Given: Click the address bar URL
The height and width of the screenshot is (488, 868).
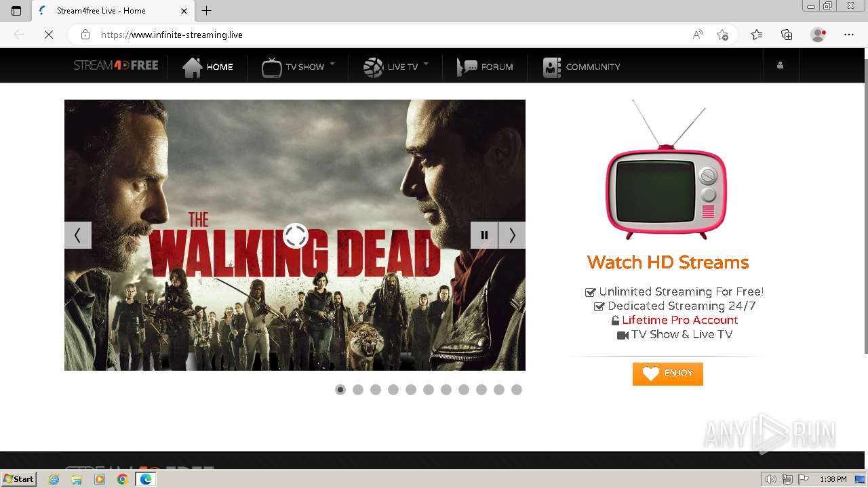Looking at the screenshot, I should [172, 35].
